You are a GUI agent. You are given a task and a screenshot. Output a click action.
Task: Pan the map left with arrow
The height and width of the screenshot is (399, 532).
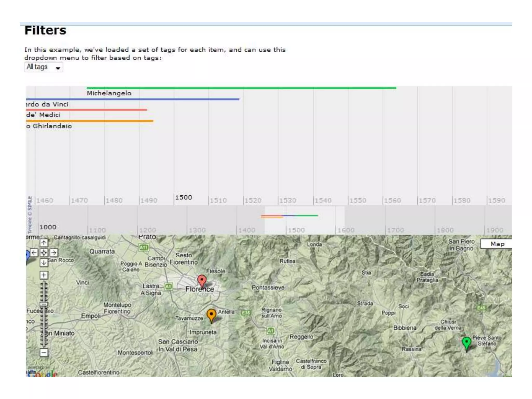click(34, 253)
